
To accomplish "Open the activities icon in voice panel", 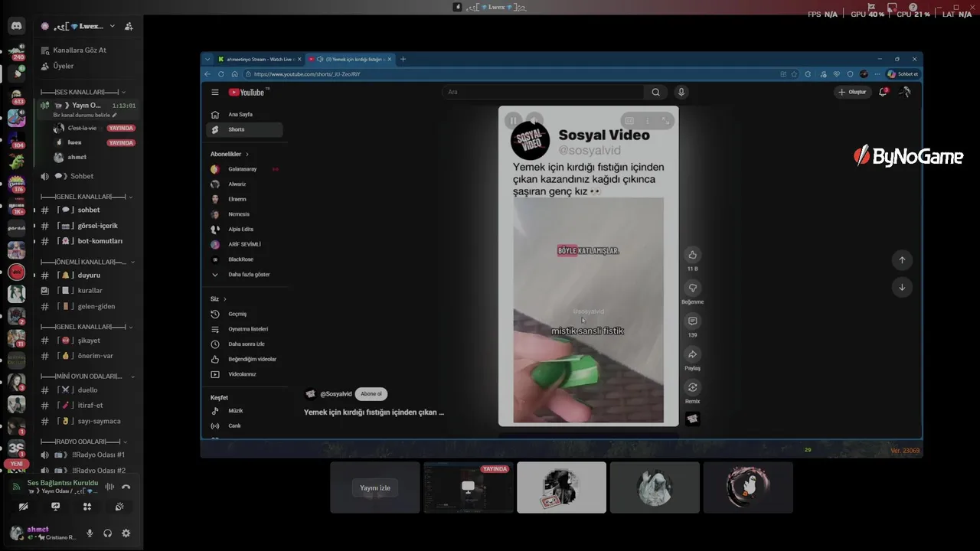I will [x=87, y=507].
